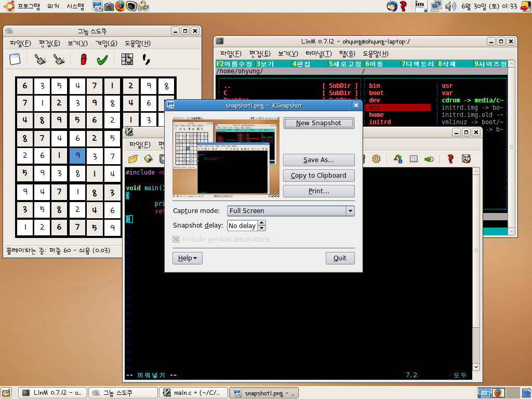Increase the snapshot delay with the up arrow
Screen dimensions: 532x399
262,222
